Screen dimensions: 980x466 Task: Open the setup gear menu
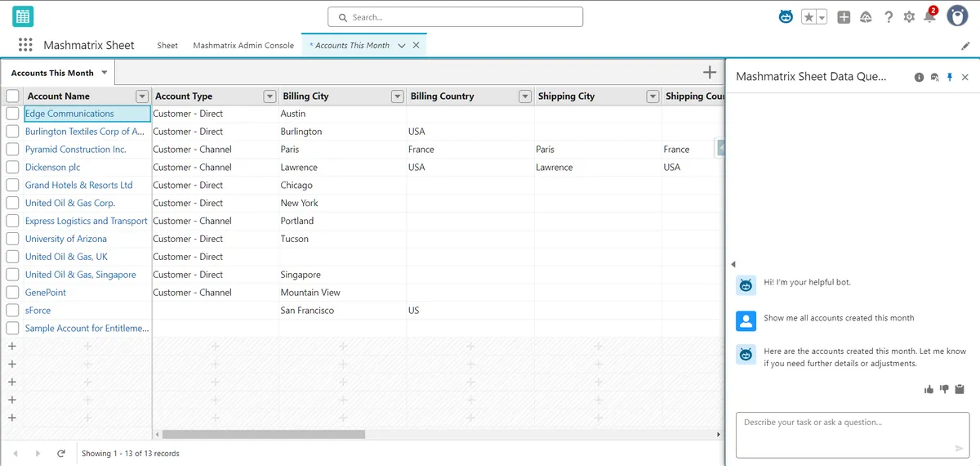(909, 16)
